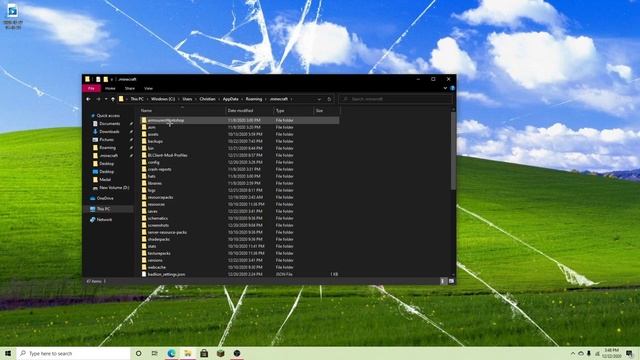640x360 pixels.
Task: Select the logs folder icon
Action: (144, 190)
